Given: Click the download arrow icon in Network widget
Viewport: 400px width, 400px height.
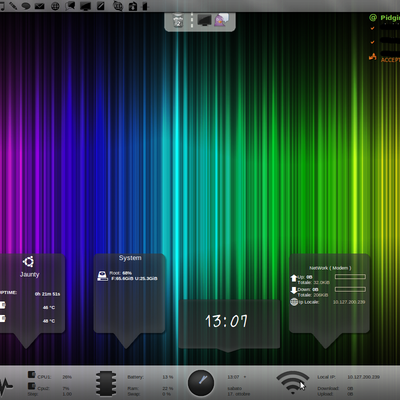Looking at the screenshot, I should (294, 290).
